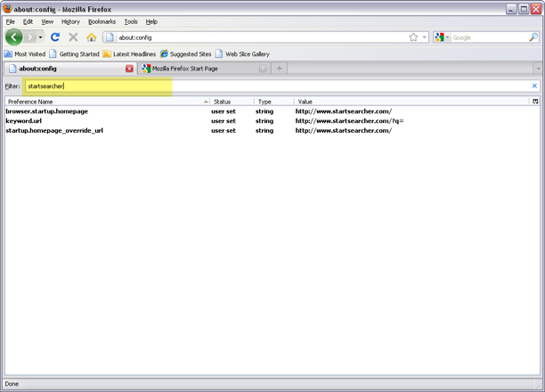545x392 pixels.
Task: Click 'string' type of browser.startup.homepage
Action: click(x=264, y=111)
